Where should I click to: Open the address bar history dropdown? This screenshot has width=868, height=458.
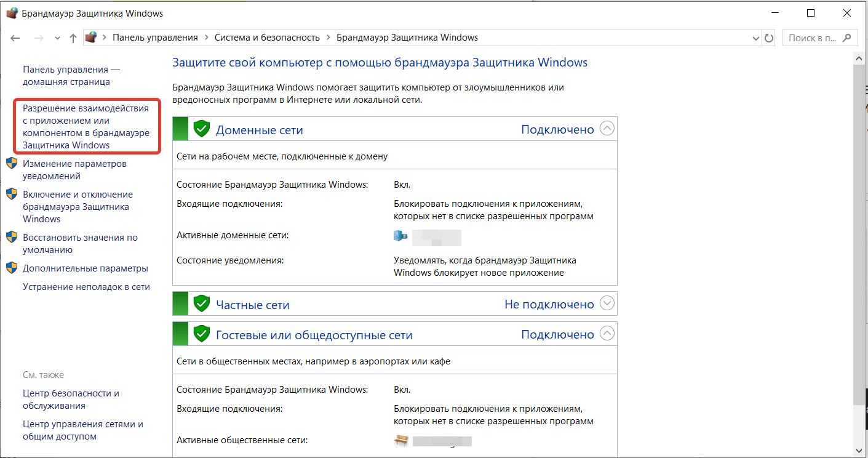pos(756,38)
